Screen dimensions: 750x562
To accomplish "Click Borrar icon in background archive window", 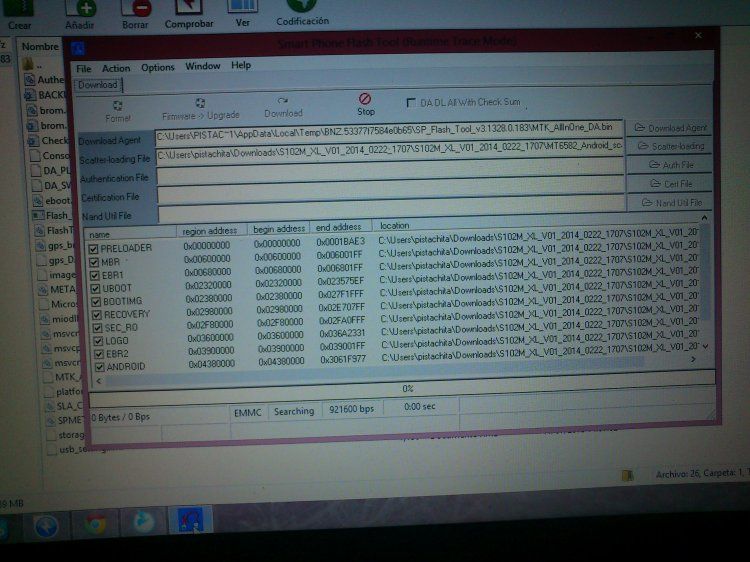I will pos(135,14).
